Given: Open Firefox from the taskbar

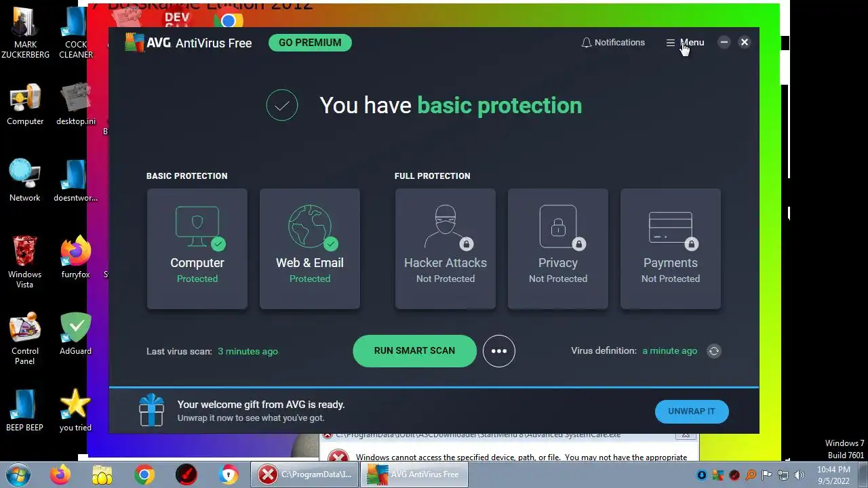Looking at the screenshot, I should pyautogui.click(x=60, y=474).
